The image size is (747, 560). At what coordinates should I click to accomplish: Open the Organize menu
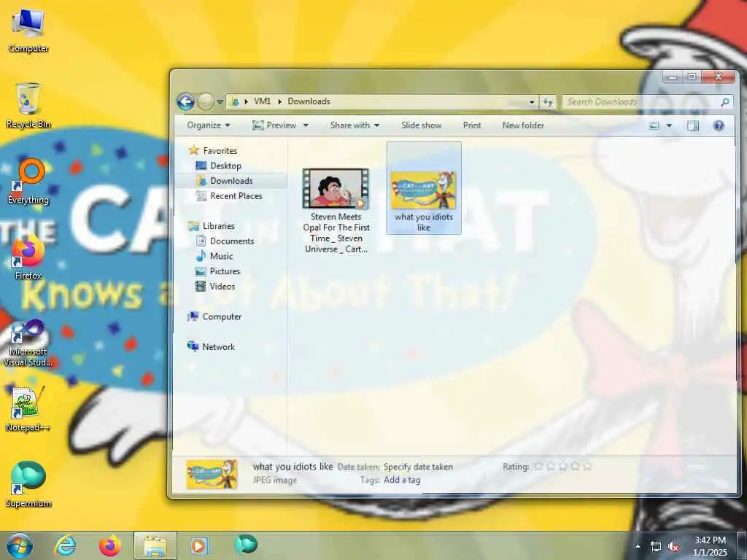point(208,125)
